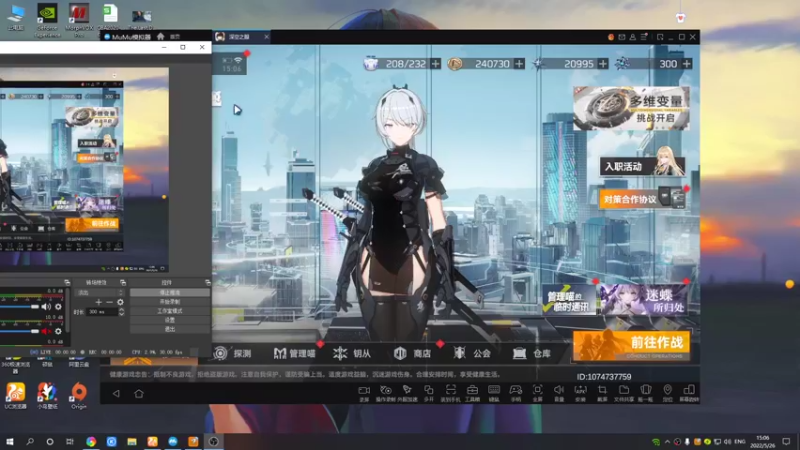Add gems with plus beside 300
800x450 pixels.
[687, 64]
